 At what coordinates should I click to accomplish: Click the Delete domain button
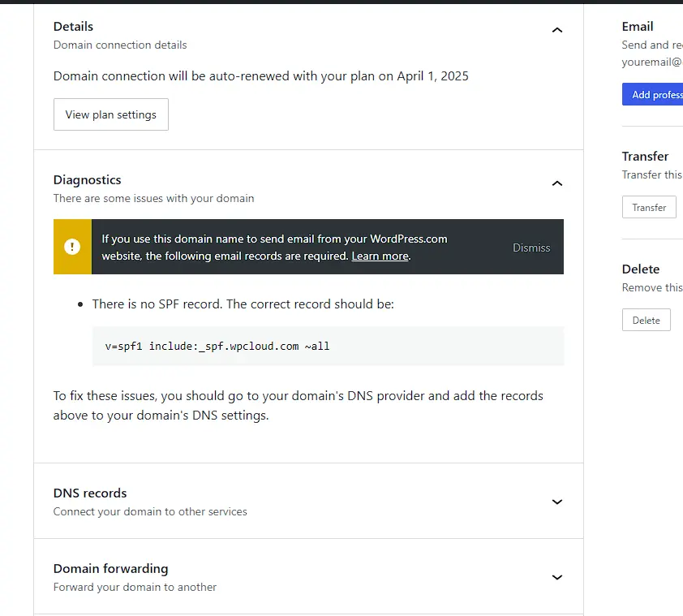[646, 320]
